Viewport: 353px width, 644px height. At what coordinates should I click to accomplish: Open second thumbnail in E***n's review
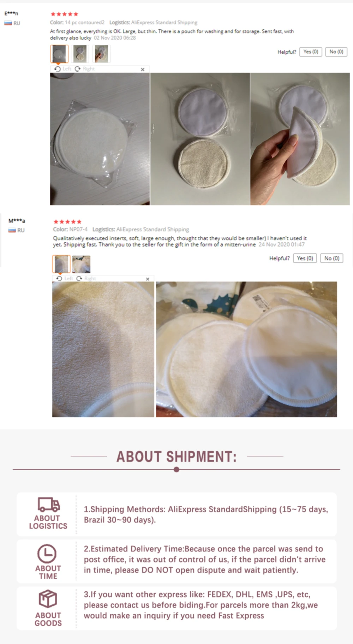pyautogui.click(x=80, y=54)
